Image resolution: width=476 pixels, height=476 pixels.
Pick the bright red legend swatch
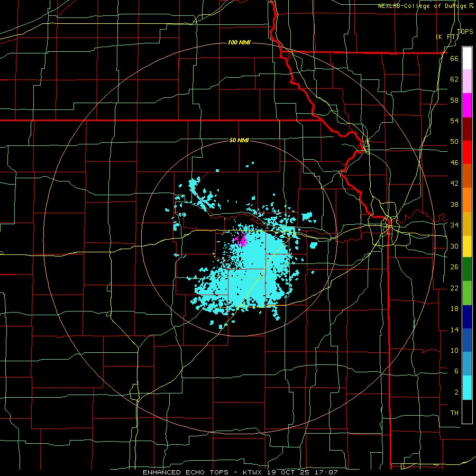[467, 152]
